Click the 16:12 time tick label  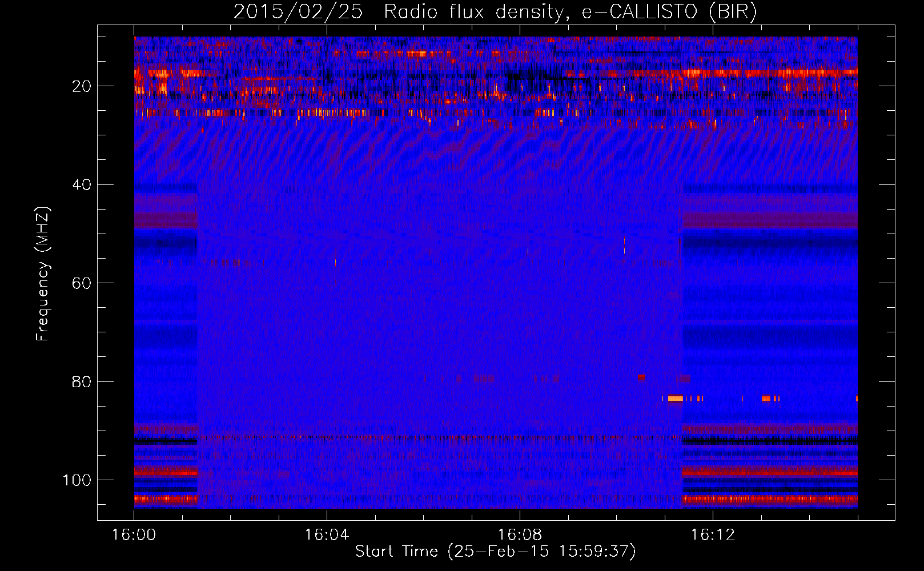[x=713, y=535]
